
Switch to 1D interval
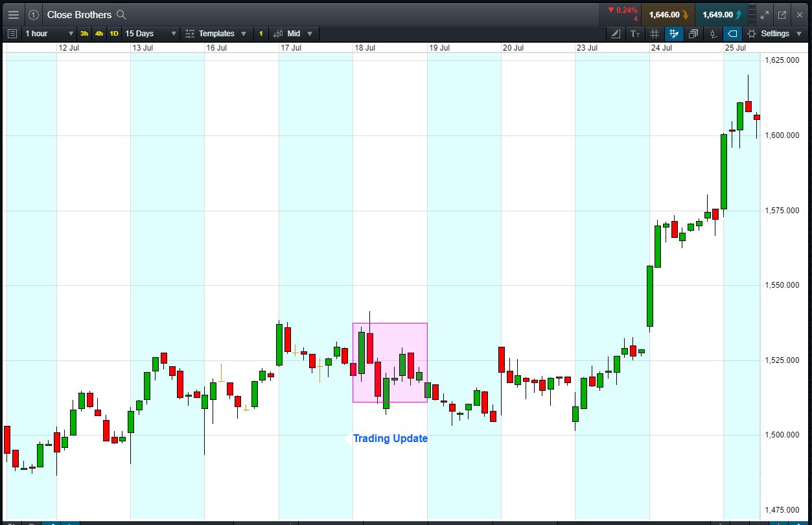point(114,33)
